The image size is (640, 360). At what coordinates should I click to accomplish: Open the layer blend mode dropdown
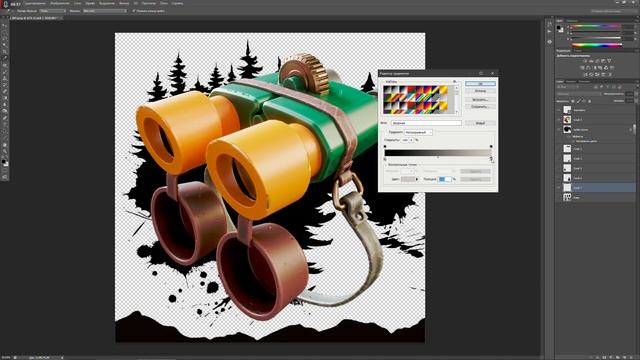pos(579,94)
